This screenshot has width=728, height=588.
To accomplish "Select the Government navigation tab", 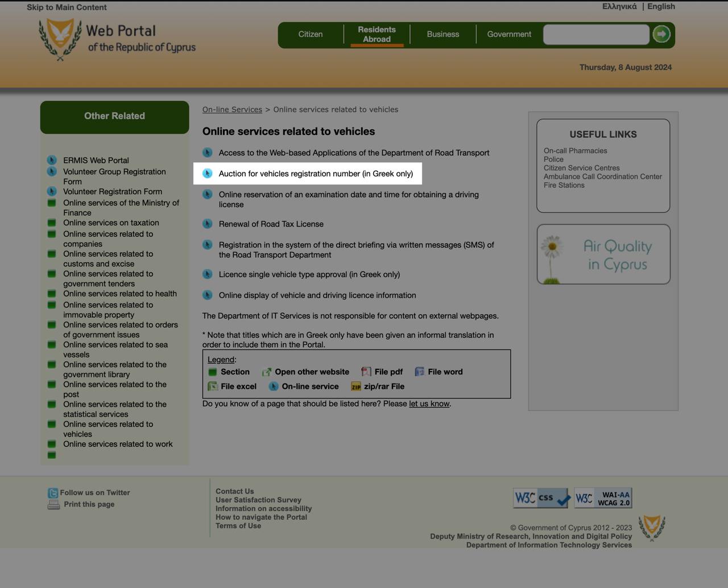I will 509,34.
